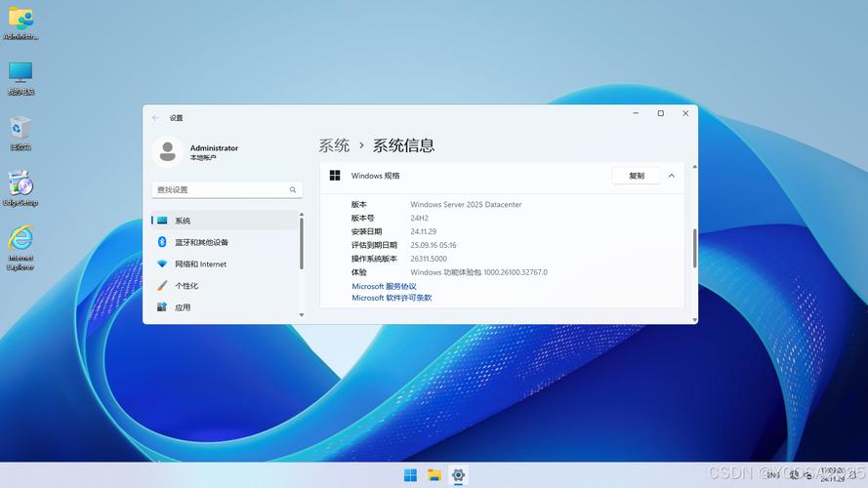
Task: Click the content pane scrollbar thumb
Action: coord(694,249)
